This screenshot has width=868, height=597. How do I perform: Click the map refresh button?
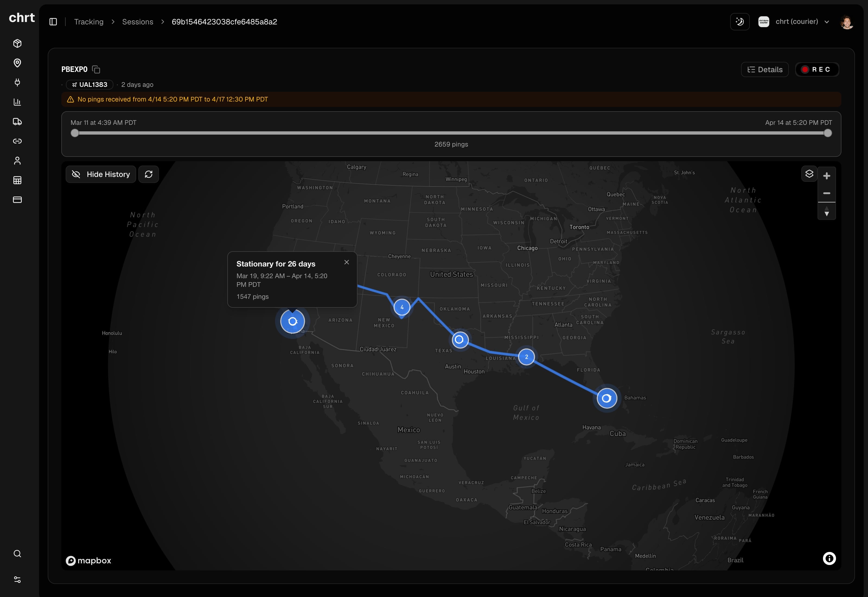pos(149,174)
